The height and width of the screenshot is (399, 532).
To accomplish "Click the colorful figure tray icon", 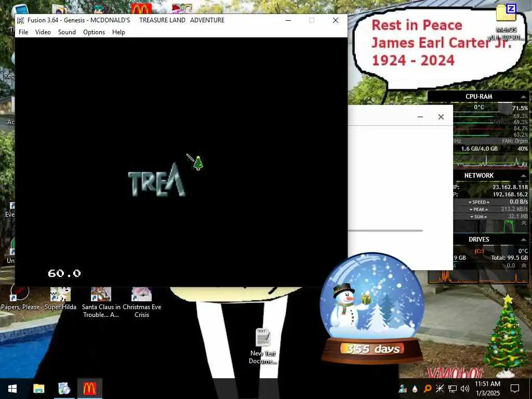I will [x=403, y=389].
